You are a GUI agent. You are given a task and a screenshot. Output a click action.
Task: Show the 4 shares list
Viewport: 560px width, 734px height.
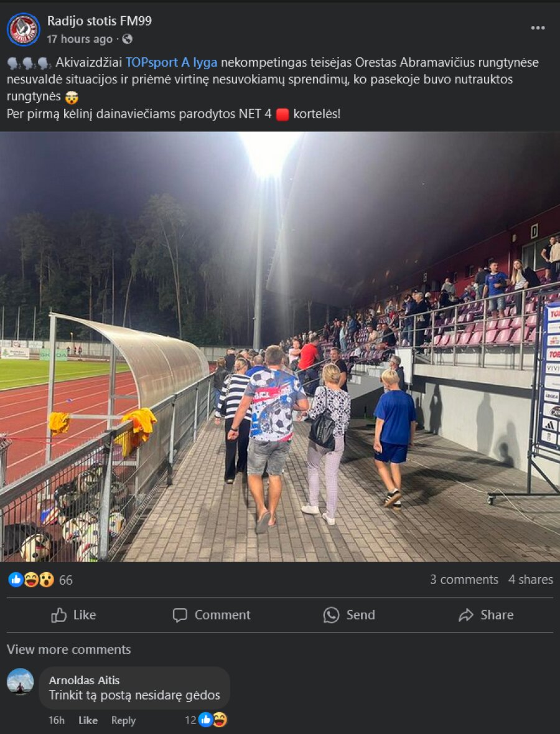[x=531, y=580]
